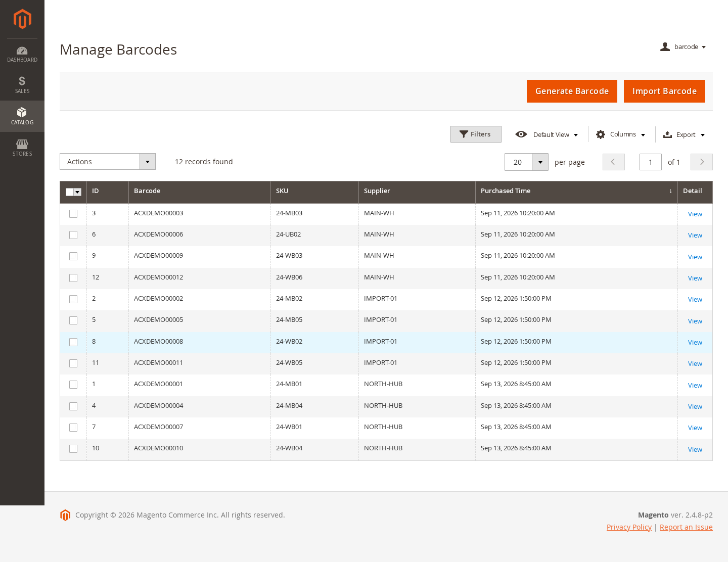
Task: Click the gear icon beside Columns
Action: click(x=601, y=134)
